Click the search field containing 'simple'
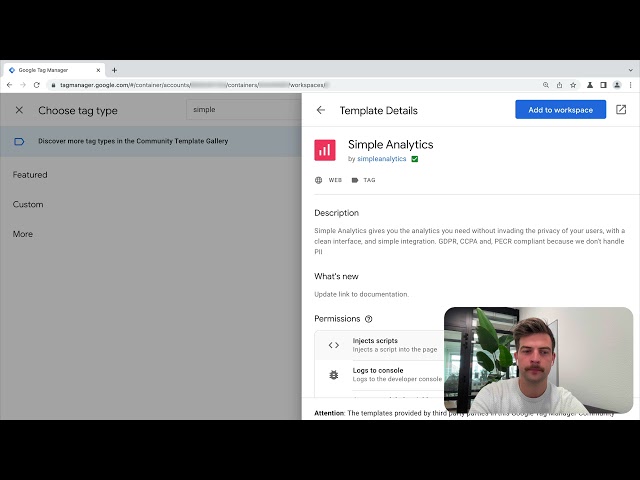The image size is (640, 480). pyautogui.click(x=244, y=110)
